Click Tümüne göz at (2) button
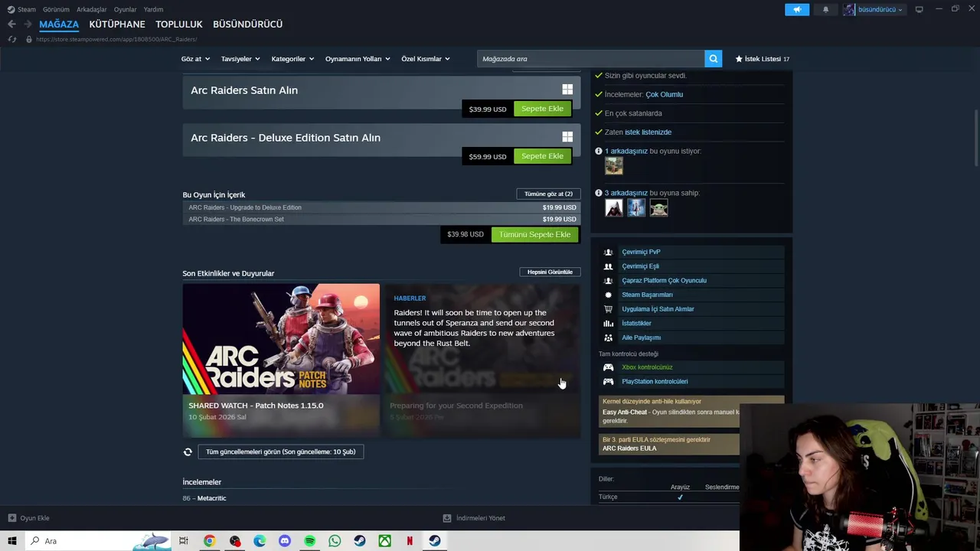This screenshot has width=980, height=551. (x=548, y=194)
